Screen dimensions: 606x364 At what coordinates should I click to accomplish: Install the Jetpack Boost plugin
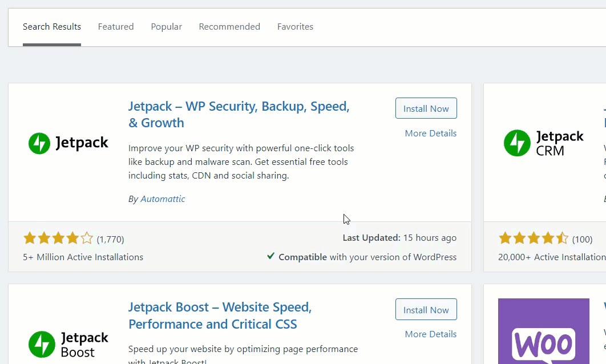tap(426, 310)
